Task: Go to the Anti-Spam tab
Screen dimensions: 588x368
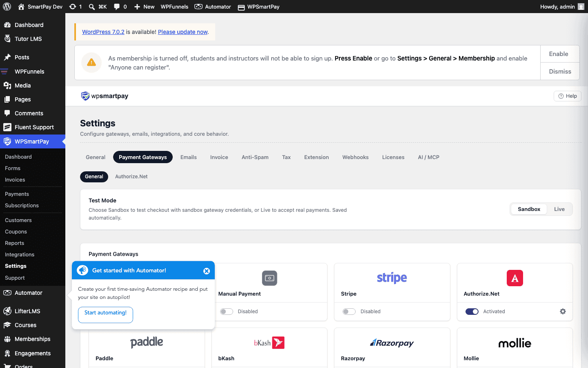Action: point(255,157)
